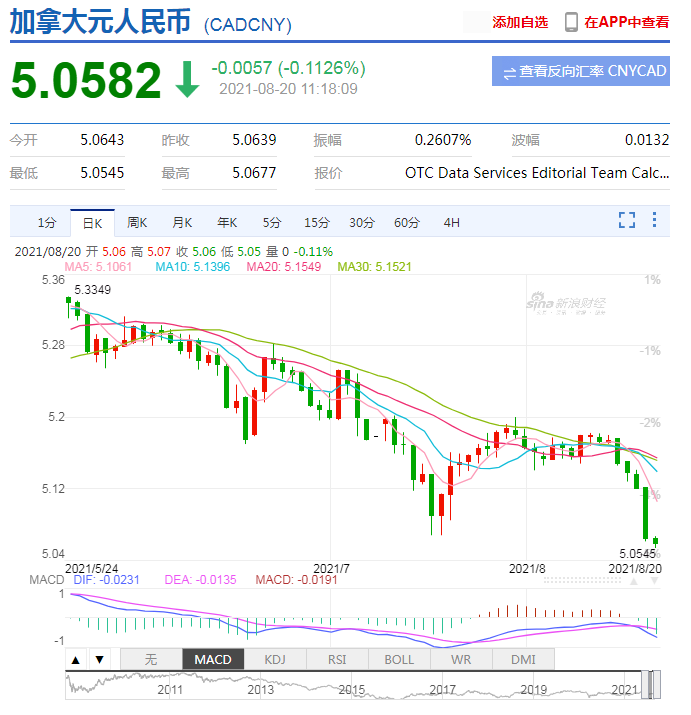Switch to 30分 chart tab
691x715 pixels.
[362, 223]
